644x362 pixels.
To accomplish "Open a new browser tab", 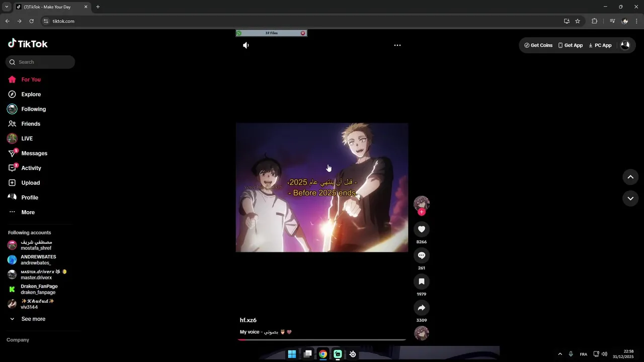I will 98,7.
